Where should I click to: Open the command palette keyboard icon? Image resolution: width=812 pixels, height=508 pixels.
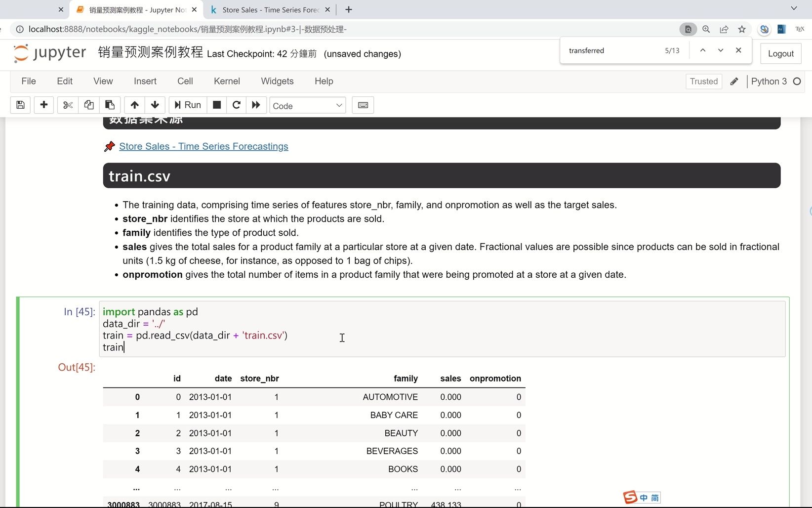[363, 105]
